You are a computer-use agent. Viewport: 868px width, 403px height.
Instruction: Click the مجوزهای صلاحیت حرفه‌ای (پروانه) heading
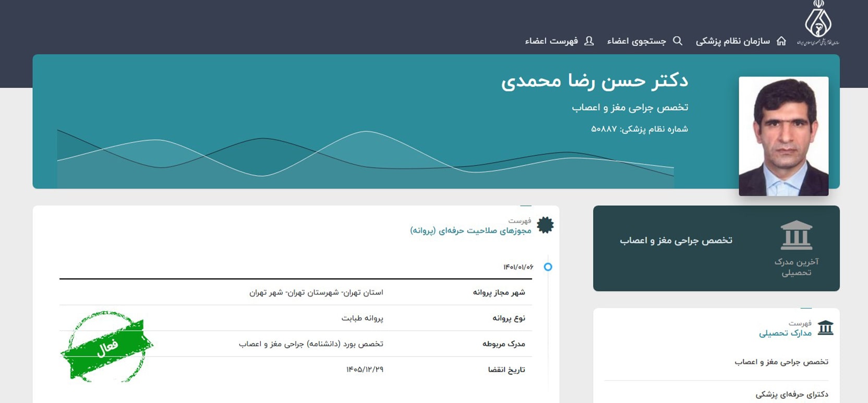[471, 230]
